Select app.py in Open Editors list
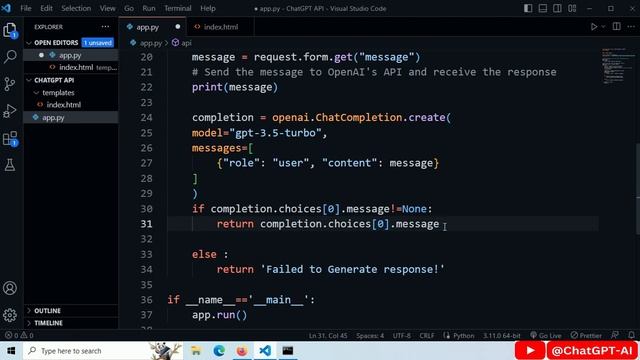 (x=70, y=55)
